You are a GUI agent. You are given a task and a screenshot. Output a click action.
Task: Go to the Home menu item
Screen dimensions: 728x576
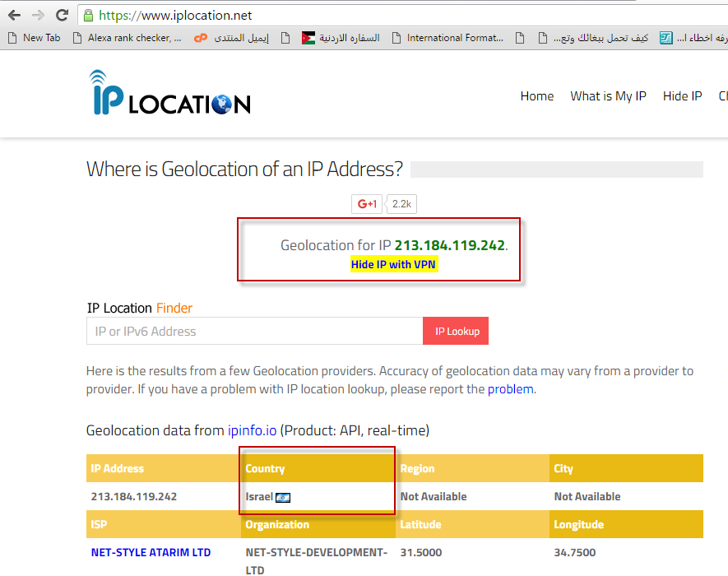pyautogui.click(x=536, y=96)
